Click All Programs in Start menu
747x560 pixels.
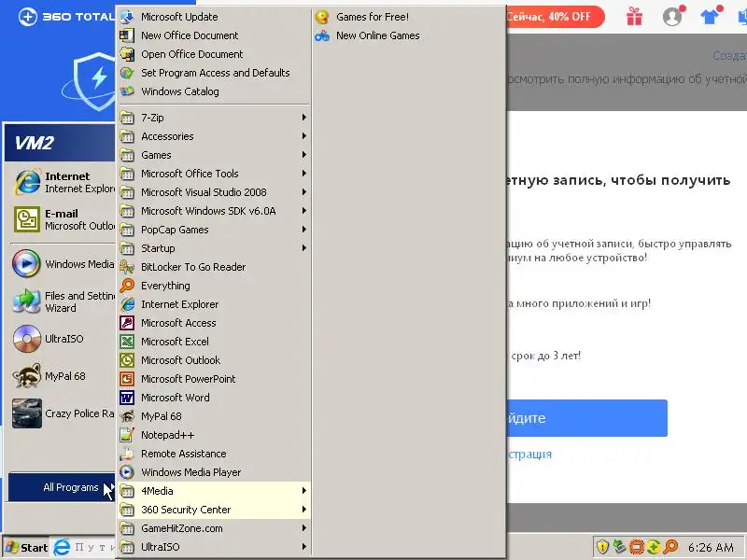click(62, 487)
